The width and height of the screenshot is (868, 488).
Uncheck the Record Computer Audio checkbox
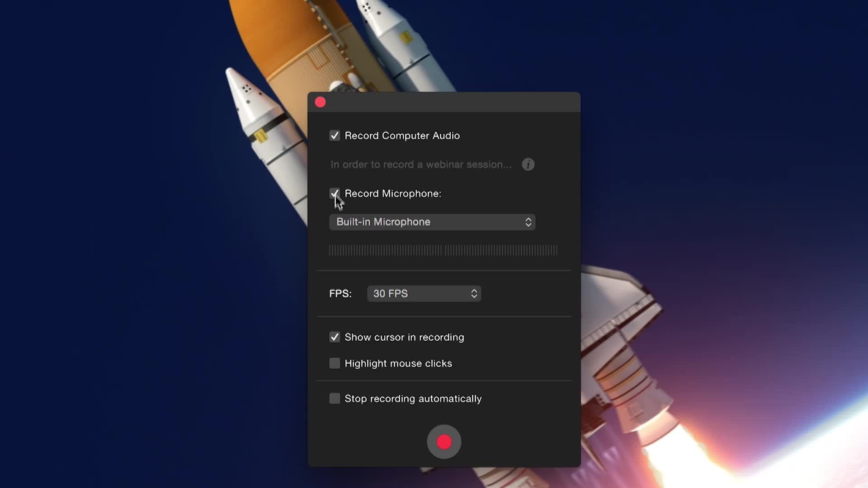click(x=335, y=136)
